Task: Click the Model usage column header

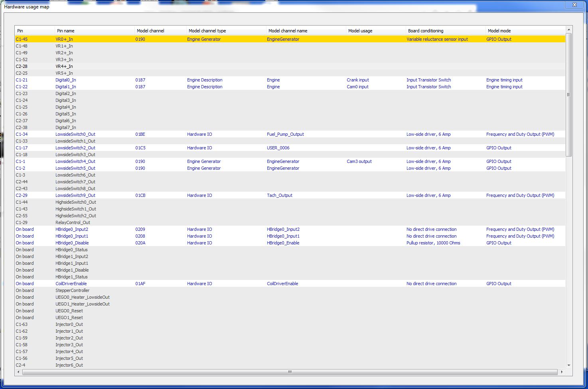Action: click(x=375, y=31)
